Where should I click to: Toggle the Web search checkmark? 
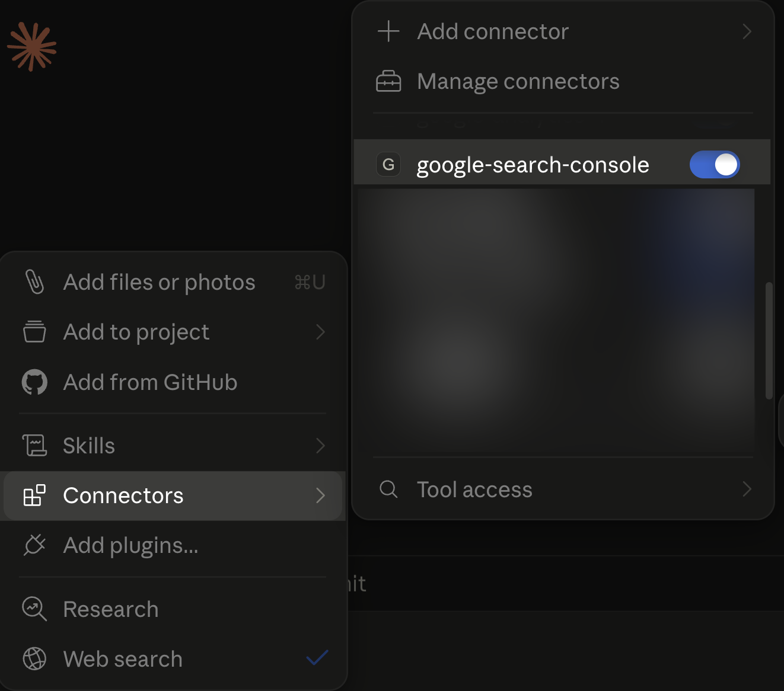317,658
